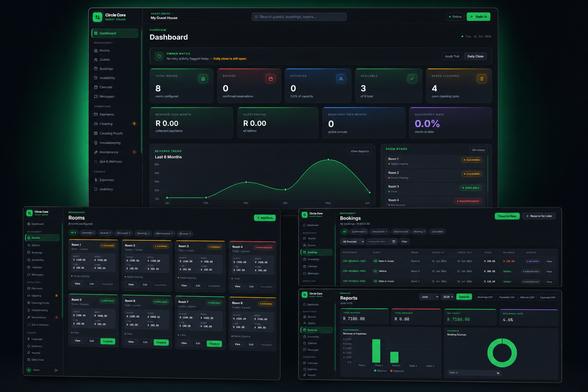
Task: Click the checkmark icon on the Available card
Action: tap(412, 79)
